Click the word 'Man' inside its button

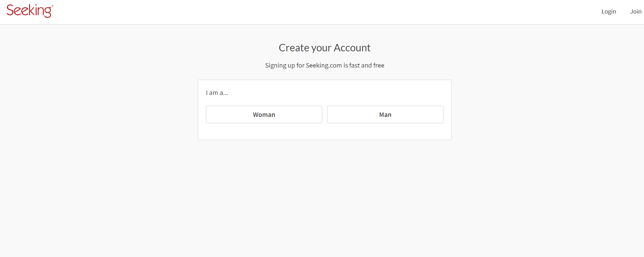point(385,115)
